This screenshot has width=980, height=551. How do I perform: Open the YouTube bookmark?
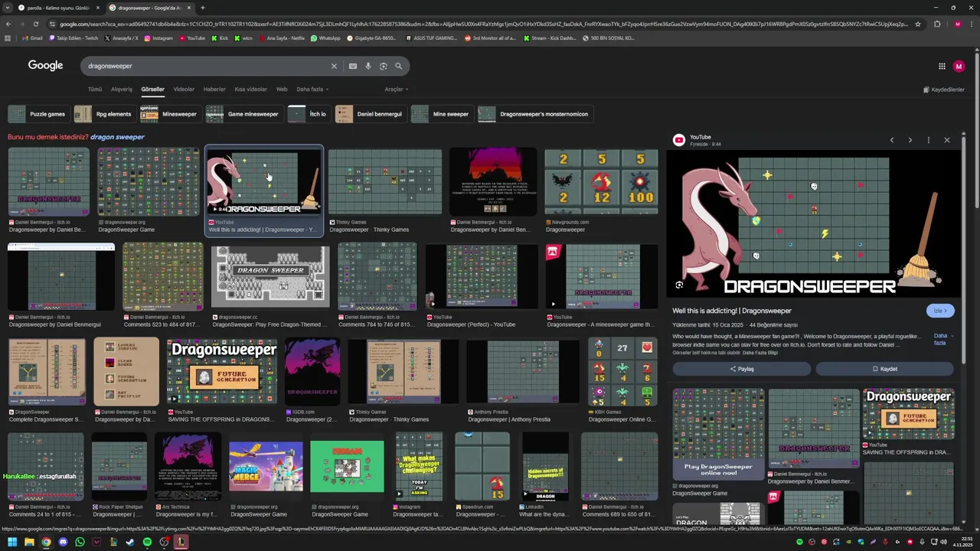point(192,37)
